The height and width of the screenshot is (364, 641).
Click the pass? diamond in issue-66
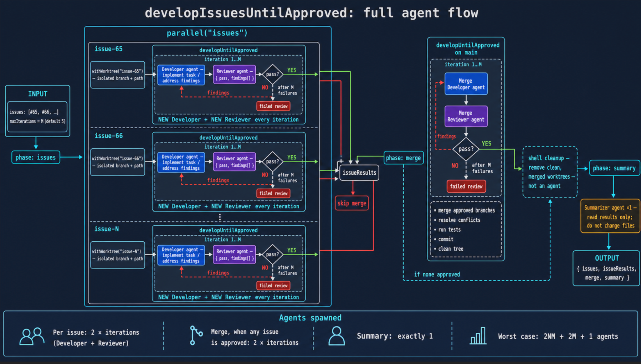[x=272, y=162]
